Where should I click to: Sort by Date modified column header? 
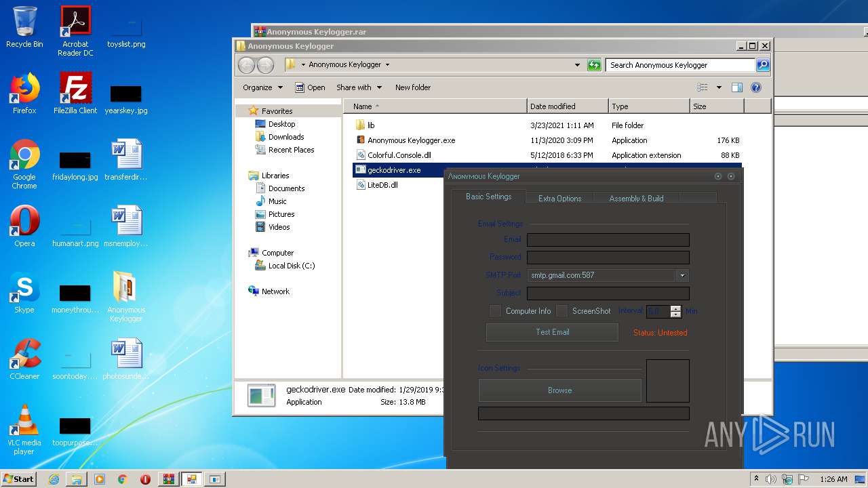tap(568, 106)
